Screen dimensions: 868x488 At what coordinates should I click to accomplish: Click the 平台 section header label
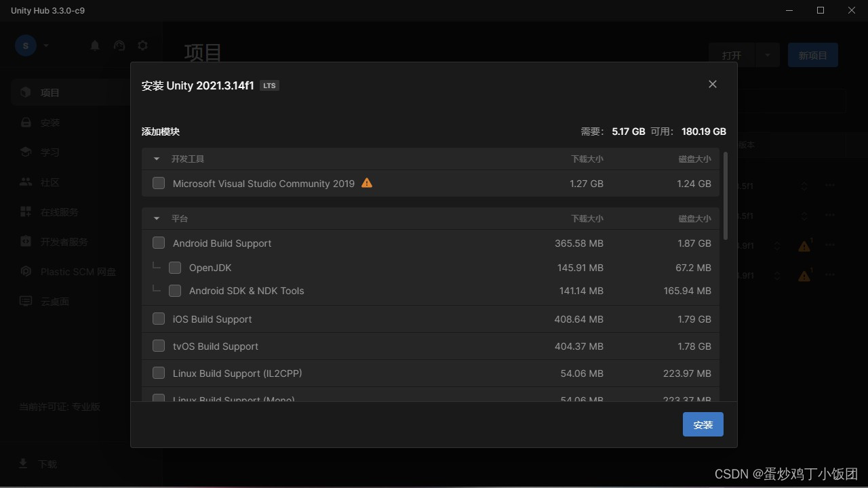180,218
